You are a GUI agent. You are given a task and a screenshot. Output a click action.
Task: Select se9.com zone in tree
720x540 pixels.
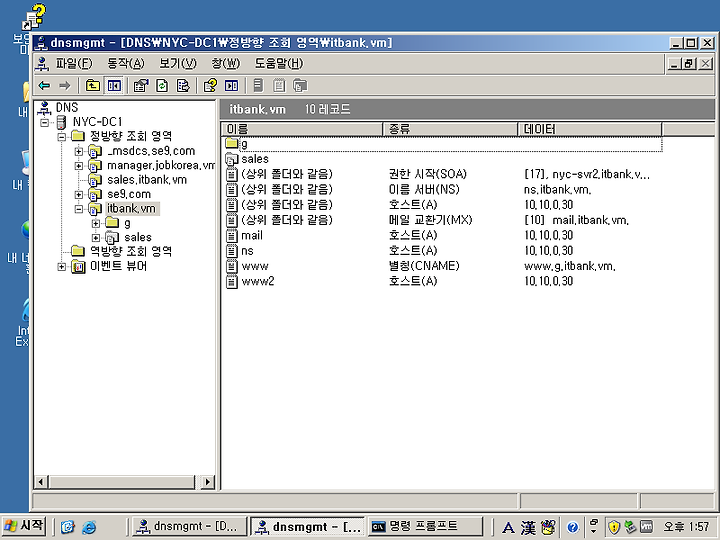pos(129,194)
